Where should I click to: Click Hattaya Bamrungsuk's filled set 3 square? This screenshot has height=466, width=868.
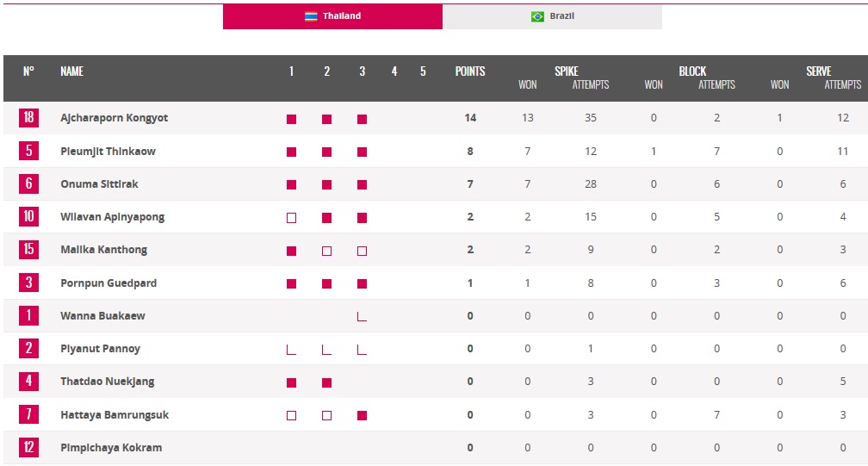362,415
